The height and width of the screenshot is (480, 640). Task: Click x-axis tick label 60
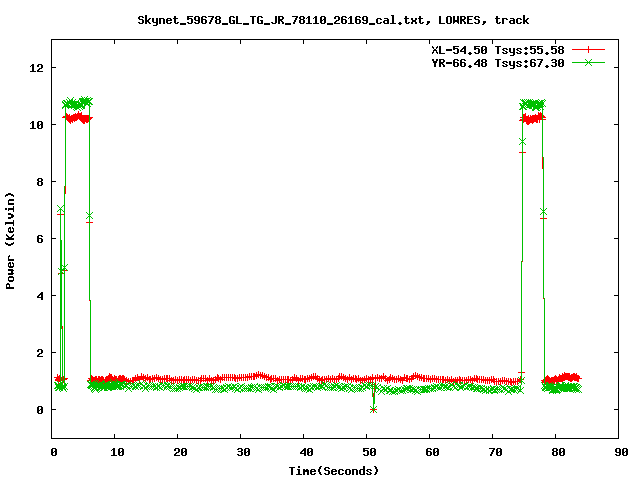pos(432,452)
